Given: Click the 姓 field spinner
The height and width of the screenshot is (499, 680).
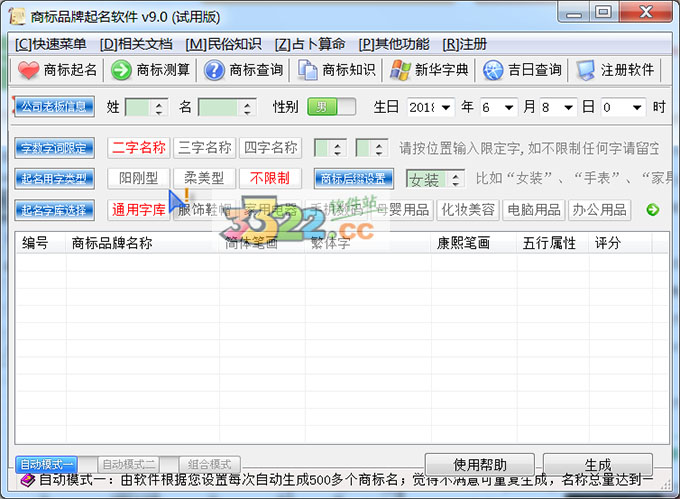Looking at the screenshot, I should pos(159,108).
